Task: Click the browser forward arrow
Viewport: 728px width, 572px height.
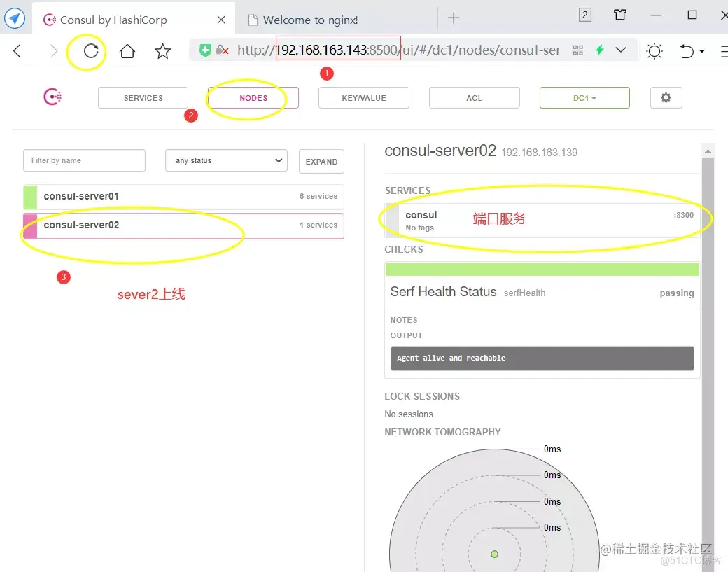Action: point(54,50)
